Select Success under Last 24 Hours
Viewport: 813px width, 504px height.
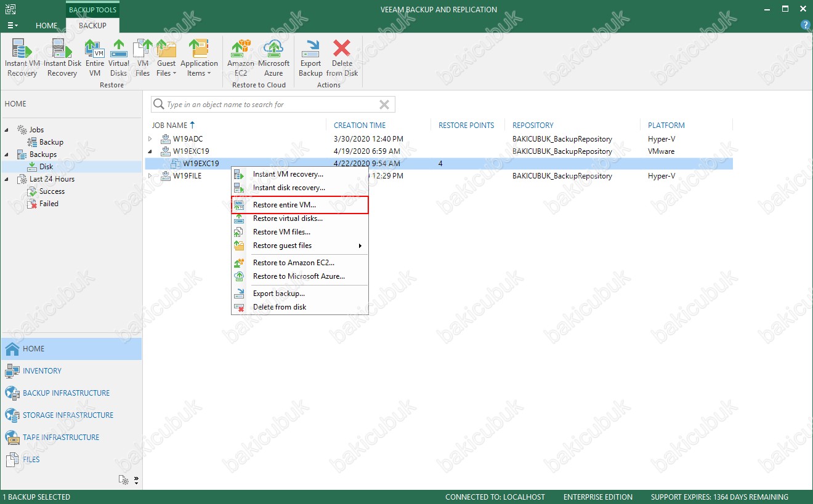[52, 191]
